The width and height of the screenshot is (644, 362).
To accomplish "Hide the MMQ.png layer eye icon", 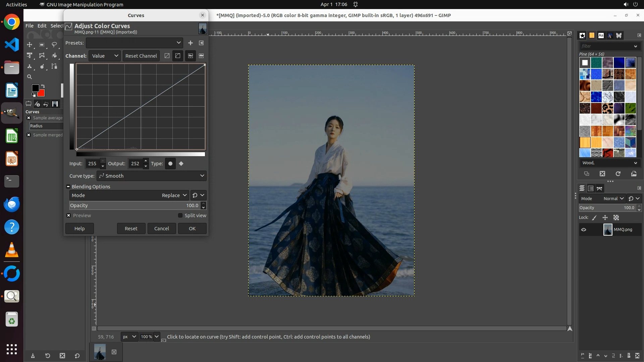I will pyautogui.click(x=584, y=230).
